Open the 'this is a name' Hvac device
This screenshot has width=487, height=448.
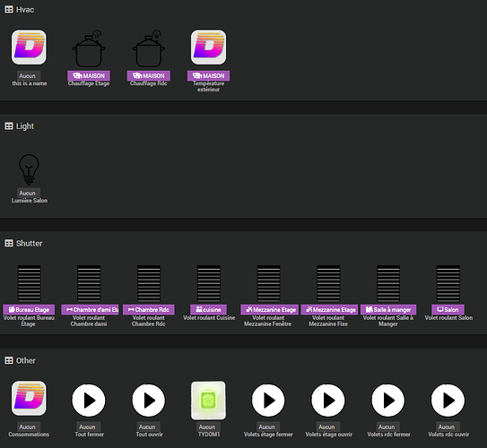pyautogui.click(x=29, y=47)
